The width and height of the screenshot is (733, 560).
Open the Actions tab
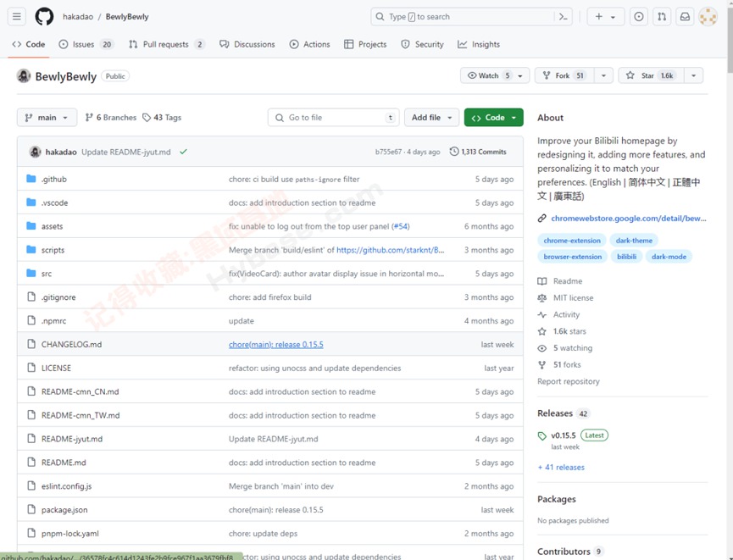pos(309,44)
